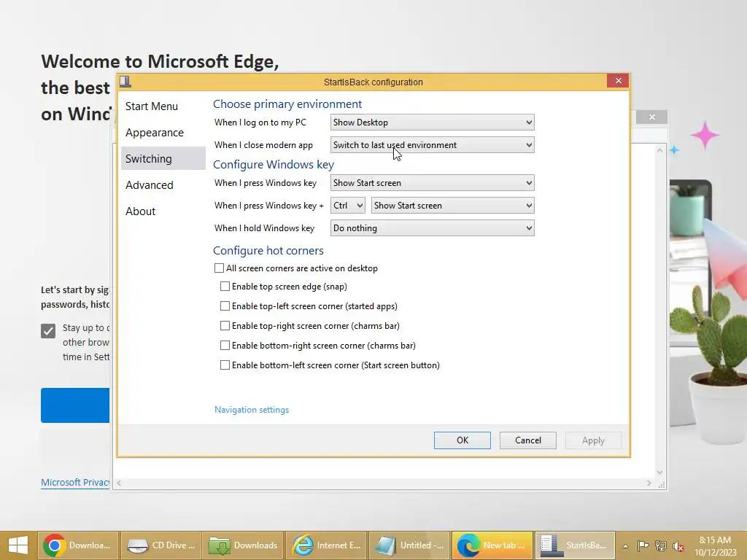The image size is (747, 560).
Task: Click the Apply button
Action: [593, 440]
